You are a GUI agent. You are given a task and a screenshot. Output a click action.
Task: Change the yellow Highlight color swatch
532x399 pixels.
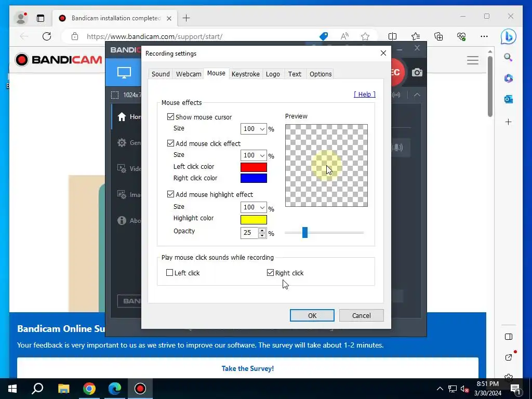tap(254, 220)
